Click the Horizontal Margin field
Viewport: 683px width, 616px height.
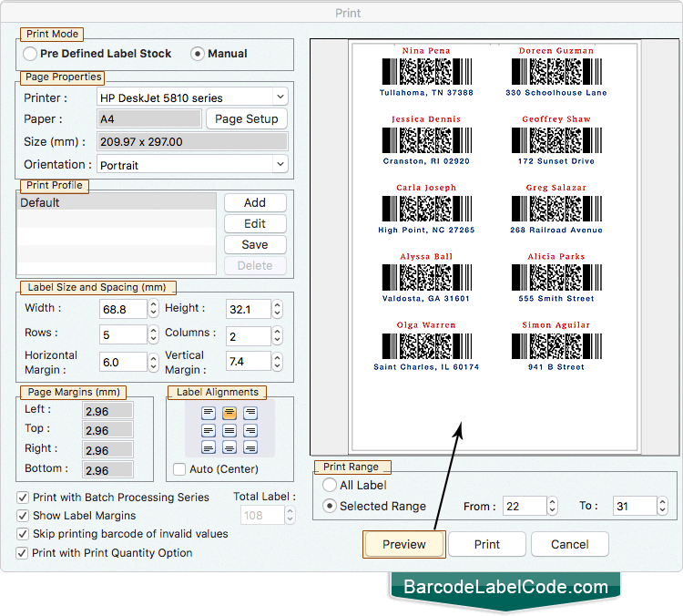(x=123, y=362)
